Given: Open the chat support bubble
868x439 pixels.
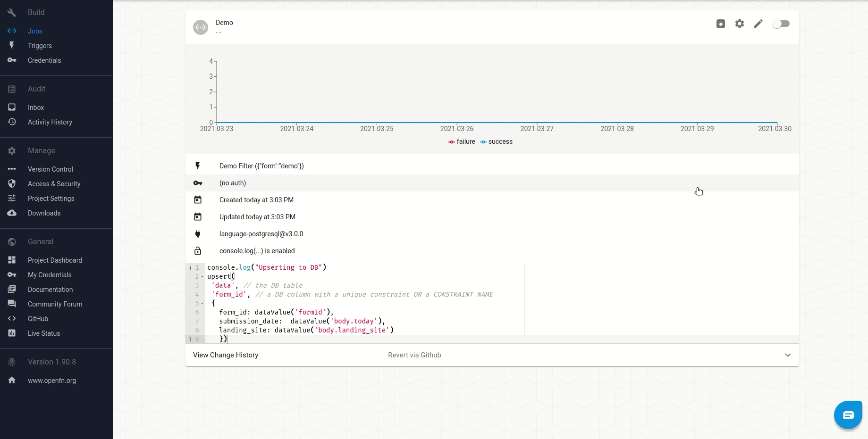Looking at the screenshot, I should pyautogui.click(x=848, y=415).
